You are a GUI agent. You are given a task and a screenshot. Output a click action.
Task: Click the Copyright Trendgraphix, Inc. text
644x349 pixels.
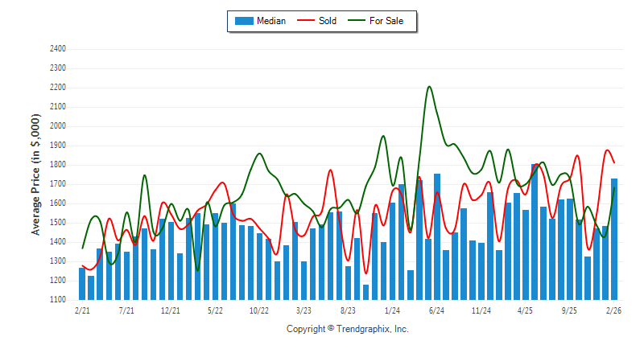tap(348, 329)
